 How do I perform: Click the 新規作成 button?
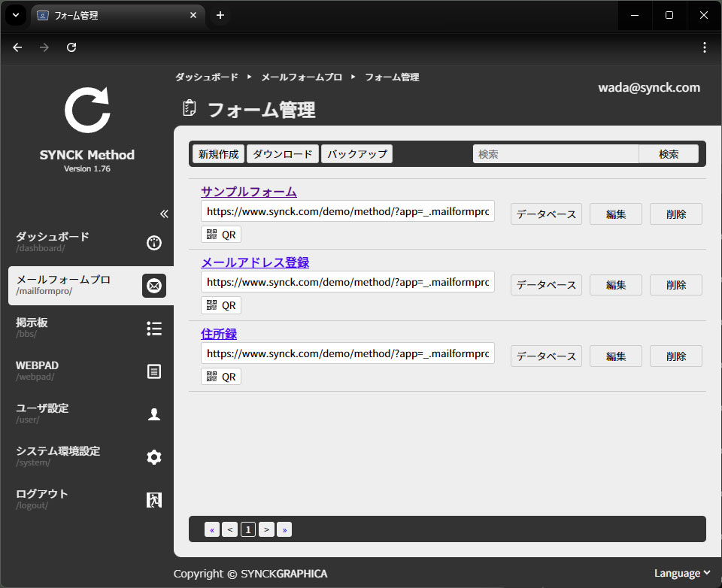point(218,154)
